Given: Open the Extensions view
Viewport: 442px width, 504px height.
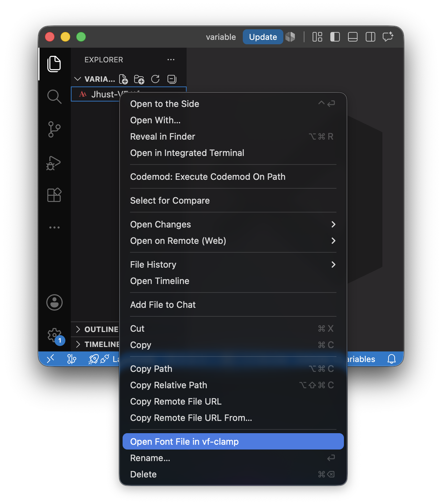Looking at the screenshot, I should [x=54, y=195].
